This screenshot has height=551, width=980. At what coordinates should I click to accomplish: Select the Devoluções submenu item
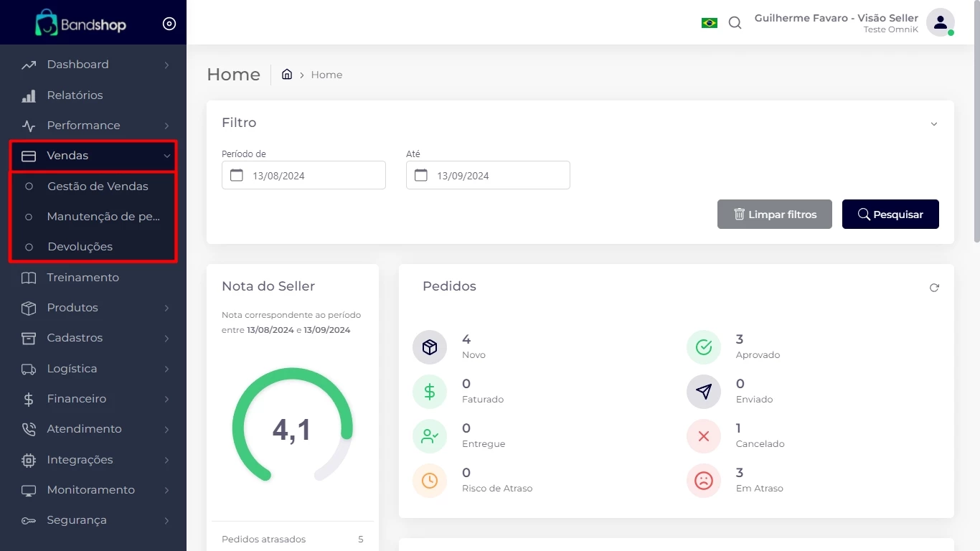click(80, 246)
